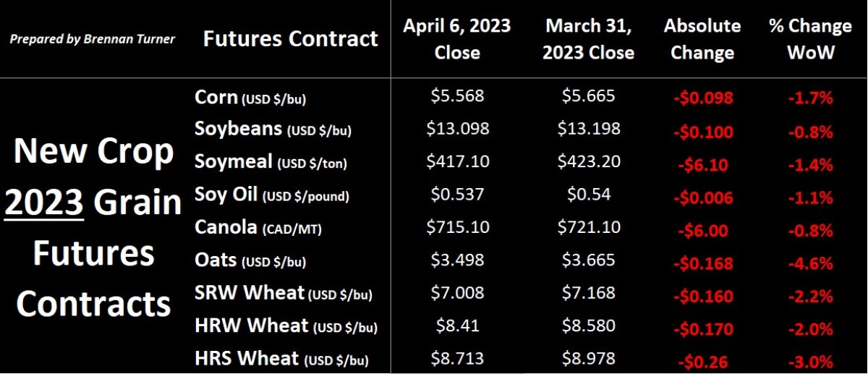Select Soymeal March 31 close $423.20
The image size is (868, 374).
tap(589, 161)
